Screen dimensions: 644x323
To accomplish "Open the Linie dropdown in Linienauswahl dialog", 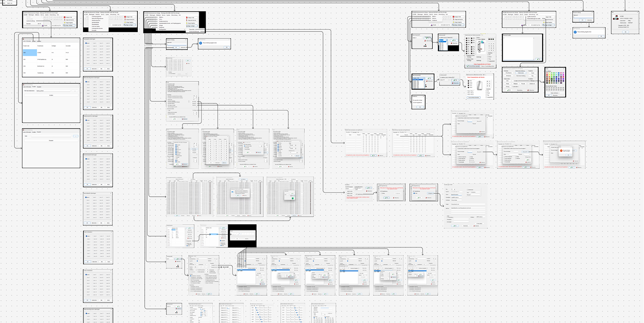I will 445,80.
